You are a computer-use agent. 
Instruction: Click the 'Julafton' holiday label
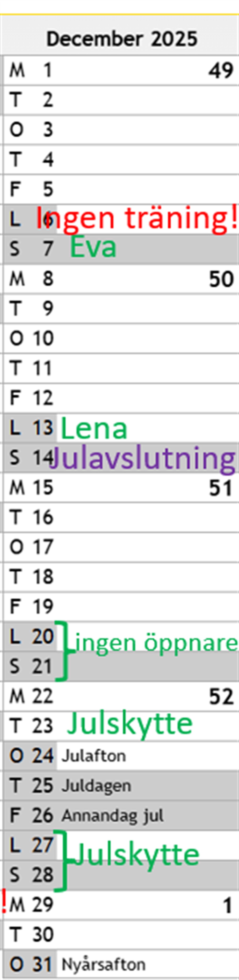[x=93, y=756]
